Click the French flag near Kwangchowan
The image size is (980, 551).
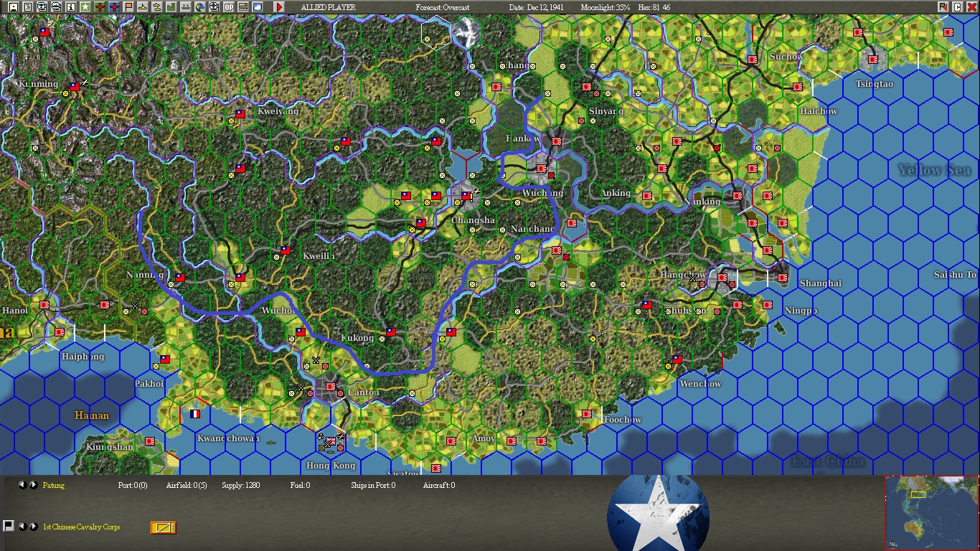tap(195, 414)
